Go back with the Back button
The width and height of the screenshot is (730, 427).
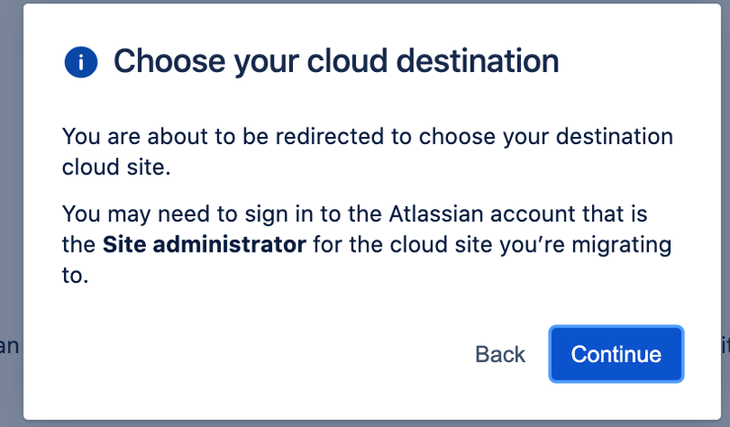point(500,354)
